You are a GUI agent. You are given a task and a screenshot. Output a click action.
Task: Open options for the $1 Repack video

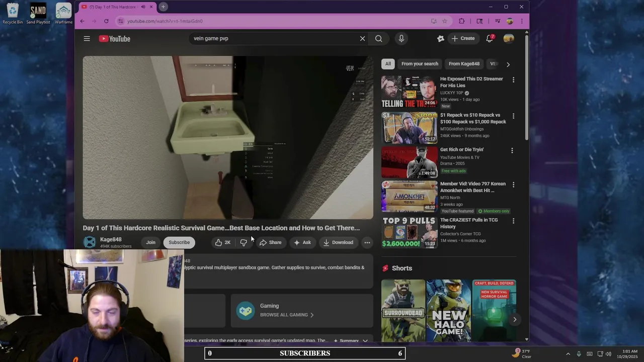pyautogui.click(x=513, y=116)
